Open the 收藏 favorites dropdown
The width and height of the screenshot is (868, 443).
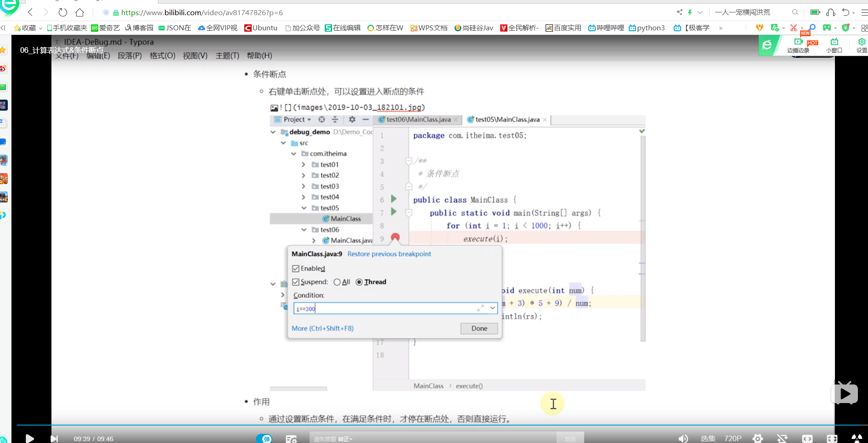[x=28, y=28]
